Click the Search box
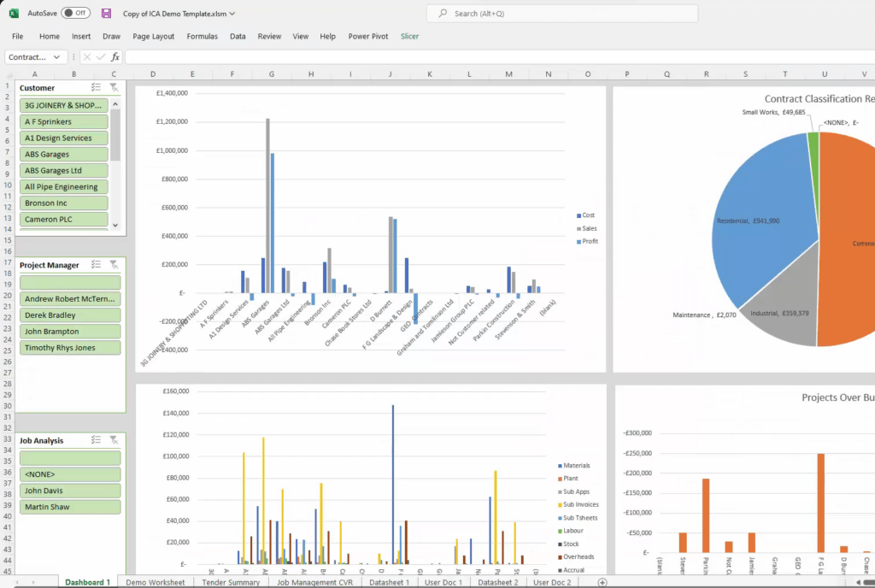Viewport: 875px width, 588px height. coord(562,14)
